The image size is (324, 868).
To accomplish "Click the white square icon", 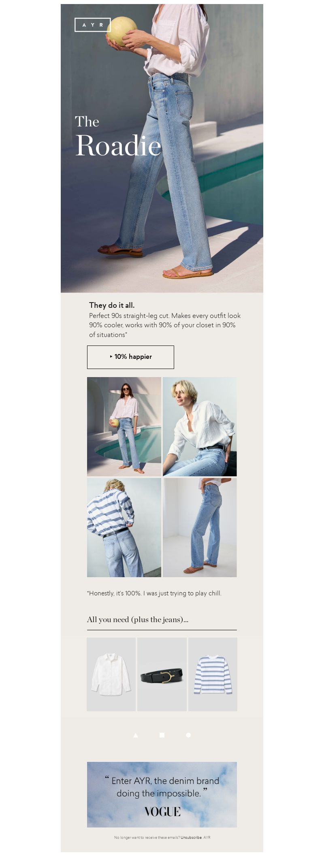I will coord(162,735).
